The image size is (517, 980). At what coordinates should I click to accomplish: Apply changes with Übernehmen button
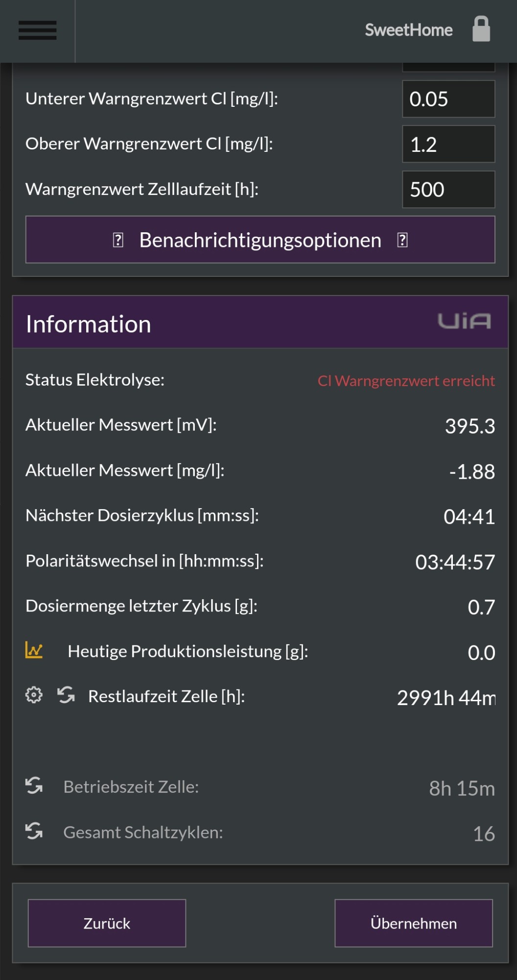414,923
